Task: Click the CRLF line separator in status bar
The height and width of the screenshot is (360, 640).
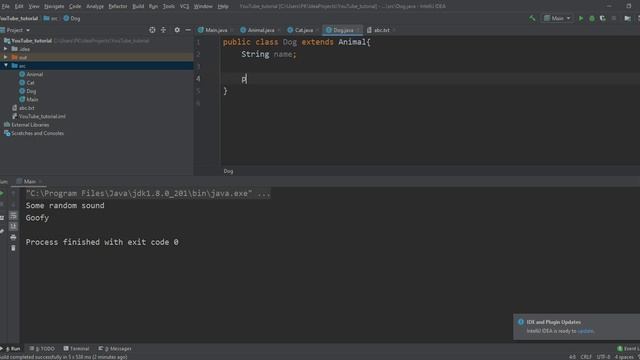Action: coord(586,357)
